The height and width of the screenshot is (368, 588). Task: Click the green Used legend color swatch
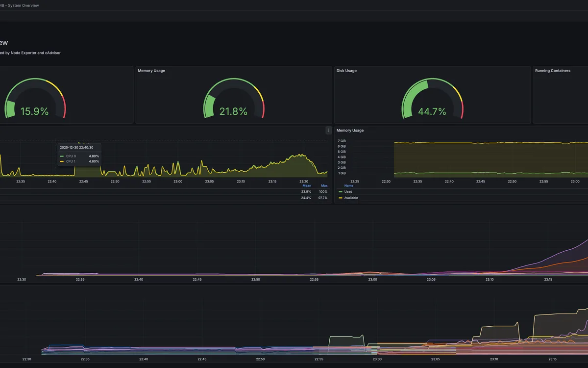[x=341, y=192]
